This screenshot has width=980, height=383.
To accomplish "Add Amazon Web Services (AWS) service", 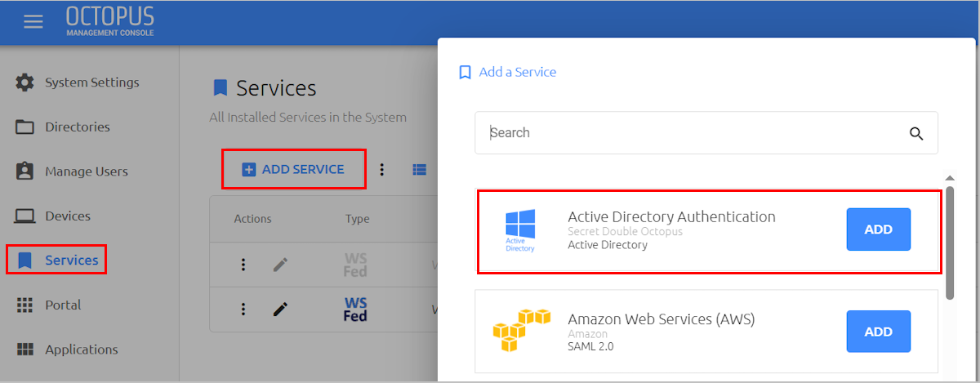I will [x=878, y=332].
